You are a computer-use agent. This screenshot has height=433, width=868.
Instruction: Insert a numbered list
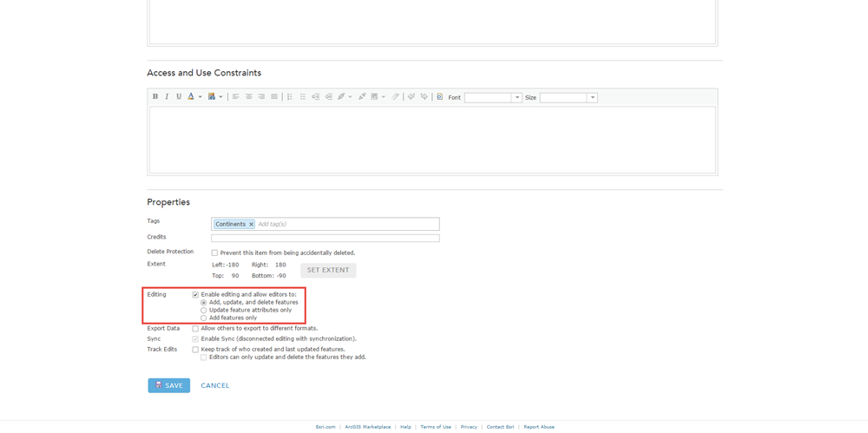(x=290, y=96)
